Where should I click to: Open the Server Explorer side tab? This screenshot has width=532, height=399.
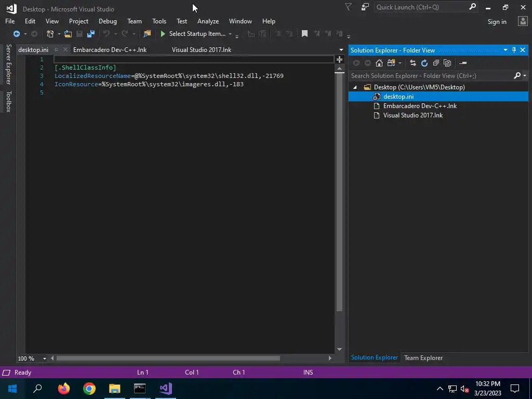(x=9, y=64)
